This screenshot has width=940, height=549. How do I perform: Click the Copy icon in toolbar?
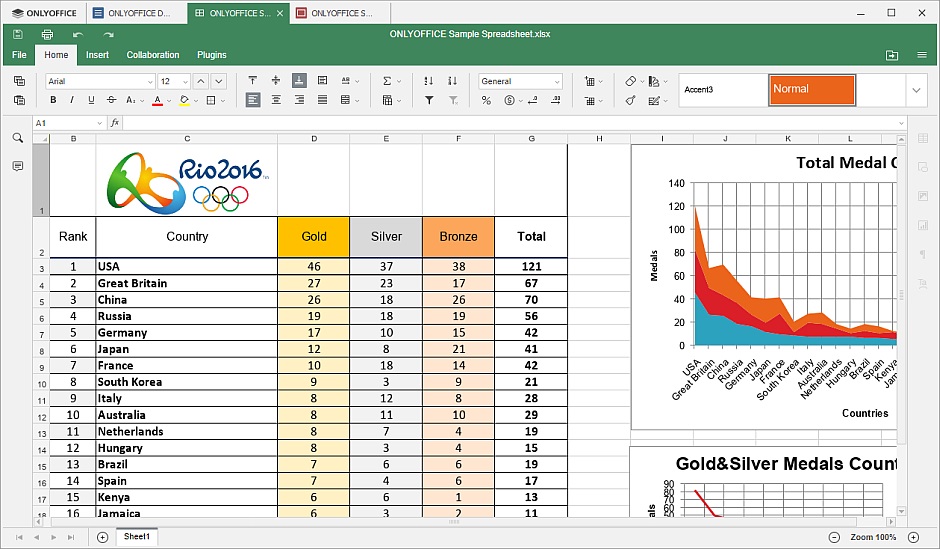pyautogui.click(x=19, y=81)
